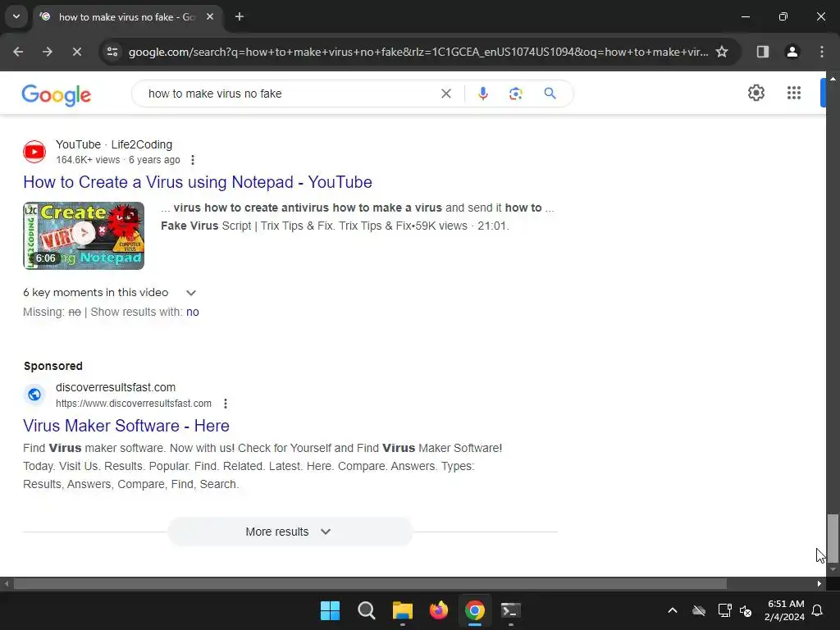
Task: Open the Windows Start menu
Action: coord(330,610)
